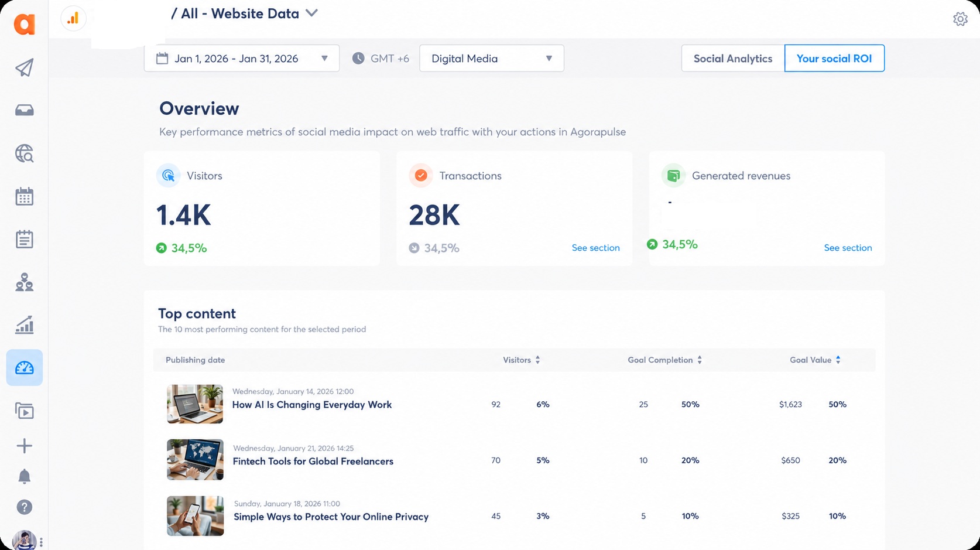The height and width of the screenshot is (550, 980).
Task: Click the account menu dots beside avatar
Action: click(41, 542)
